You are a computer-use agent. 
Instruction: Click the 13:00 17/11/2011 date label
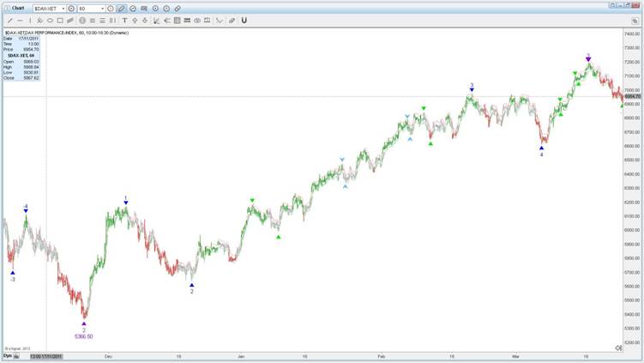click(46, 355)
